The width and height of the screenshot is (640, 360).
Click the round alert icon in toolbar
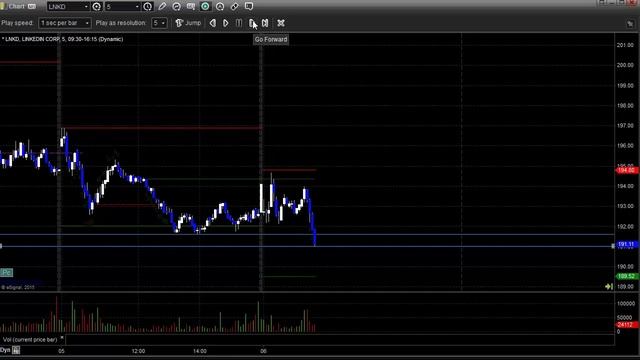coord(220,7)
